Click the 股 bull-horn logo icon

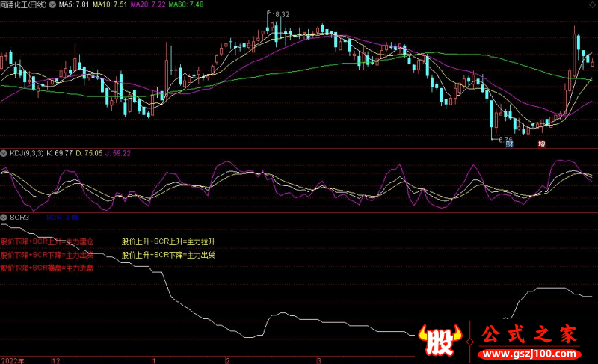point(443,341)
